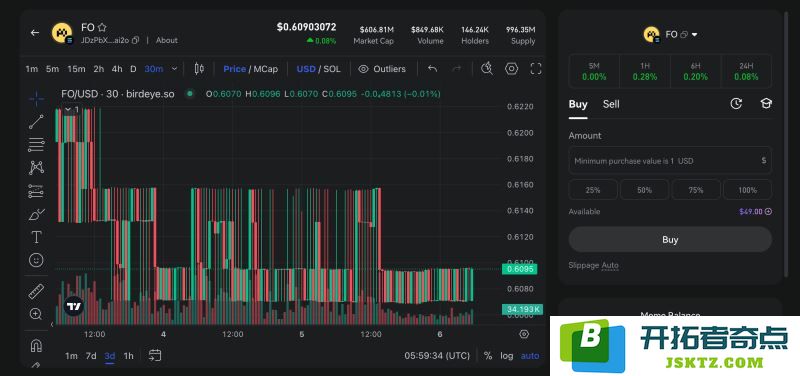Switch to the Buy tab
This screenshot has width=800, height=376.
point(578,105)
